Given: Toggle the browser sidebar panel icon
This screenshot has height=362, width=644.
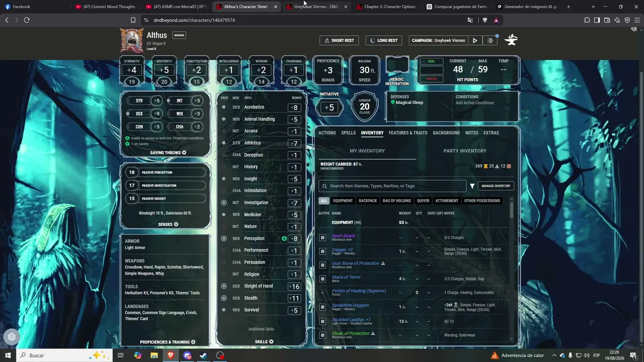Looking at the screenshot, I should pos(597,20).
